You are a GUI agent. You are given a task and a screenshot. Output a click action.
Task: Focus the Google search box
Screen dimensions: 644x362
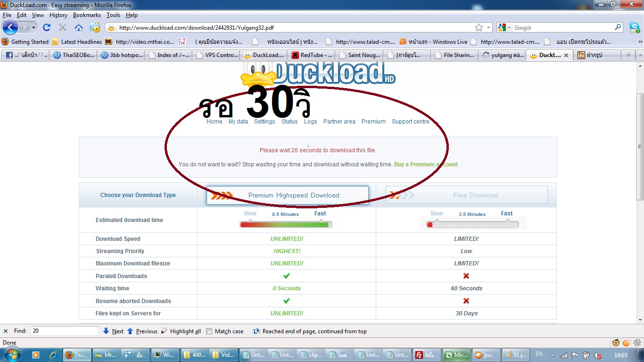click(563, 28)
